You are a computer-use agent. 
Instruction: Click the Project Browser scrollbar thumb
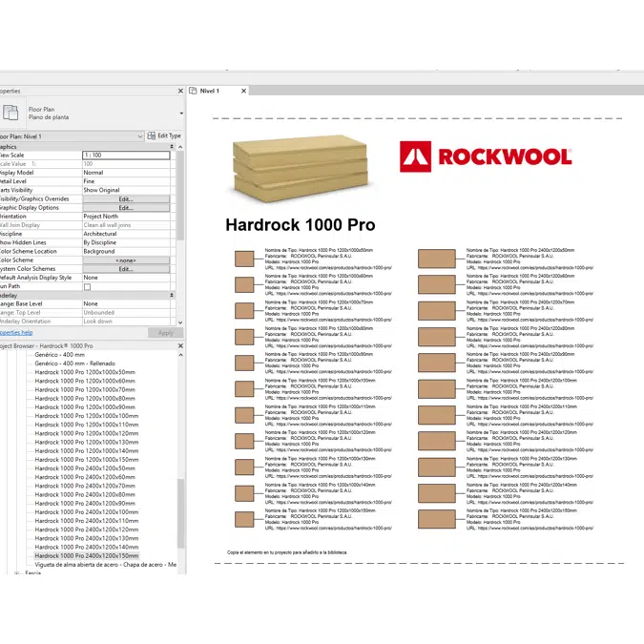pos(180,513)
